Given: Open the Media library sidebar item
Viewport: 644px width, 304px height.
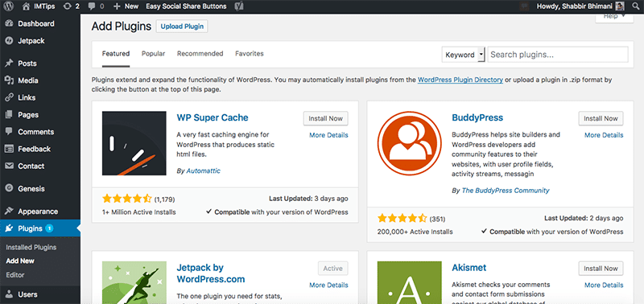Looking at the screenshot, I should tap(40, 80).
